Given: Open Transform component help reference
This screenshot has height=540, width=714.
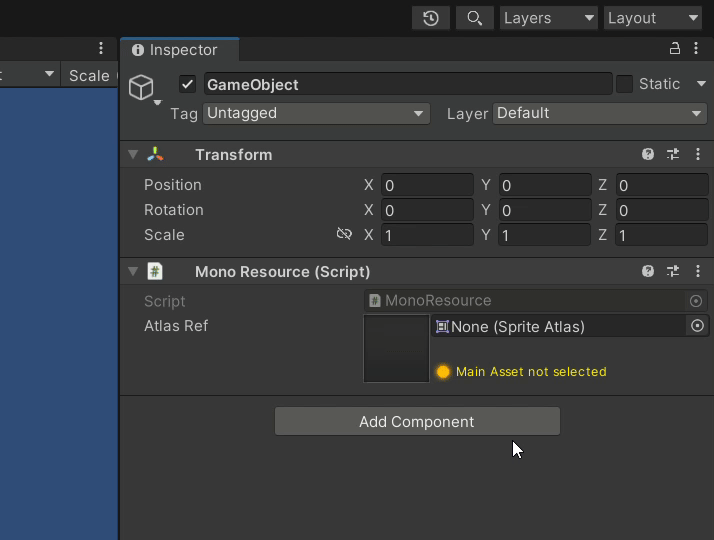Looking at the screenshot, I should pos(648,154).
